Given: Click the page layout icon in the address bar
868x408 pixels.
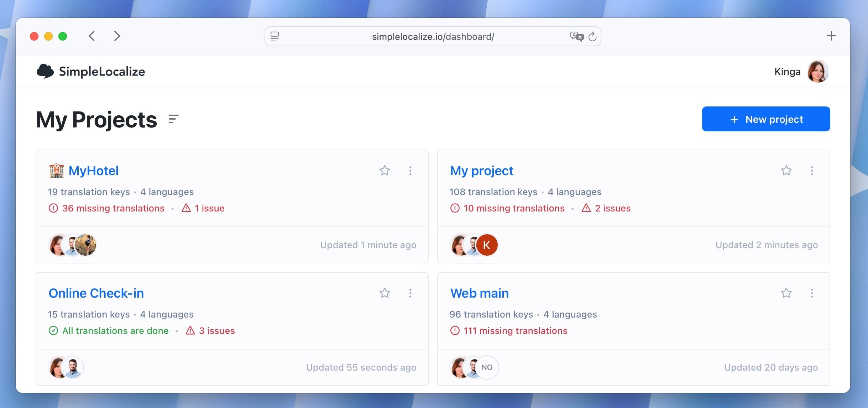Looking at the screenshot, I should (274, 36).
